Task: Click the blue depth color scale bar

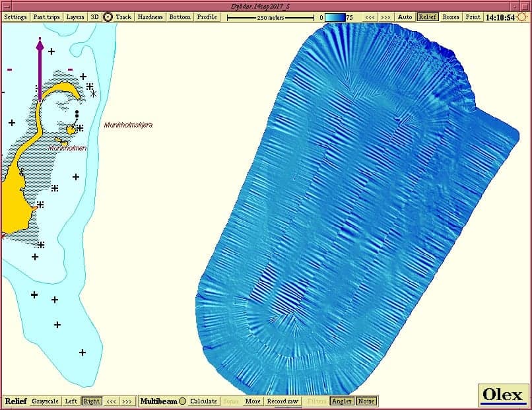Action: pyautogui.click(x=335, y=17)
